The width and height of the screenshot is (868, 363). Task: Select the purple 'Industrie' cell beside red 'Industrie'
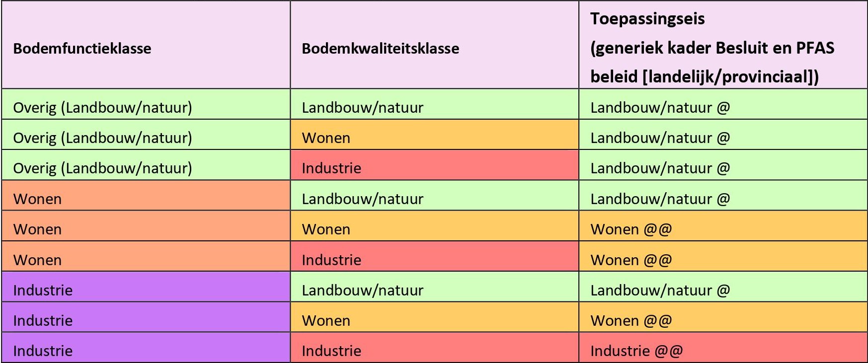(43, 351)
